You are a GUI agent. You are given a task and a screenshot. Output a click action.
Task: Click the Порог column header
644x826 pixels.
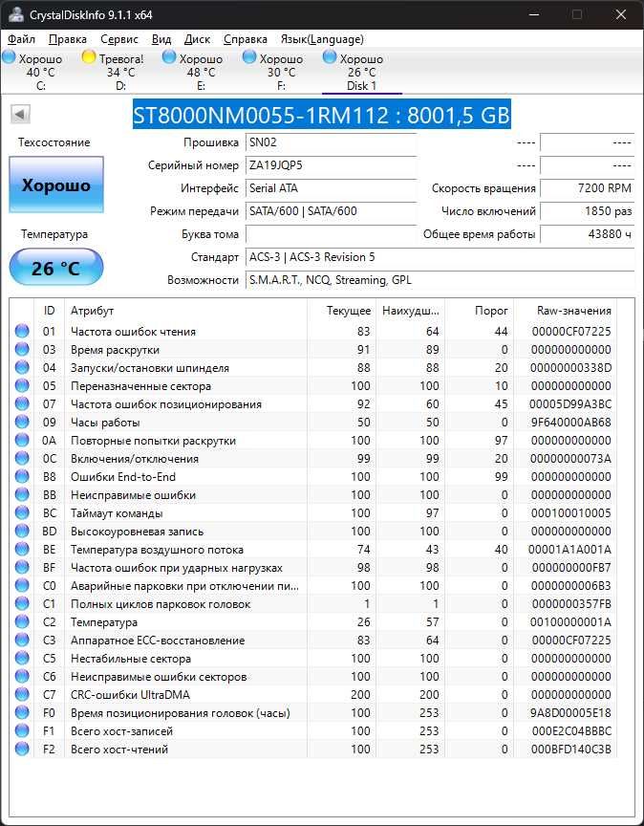coord(480,311)
